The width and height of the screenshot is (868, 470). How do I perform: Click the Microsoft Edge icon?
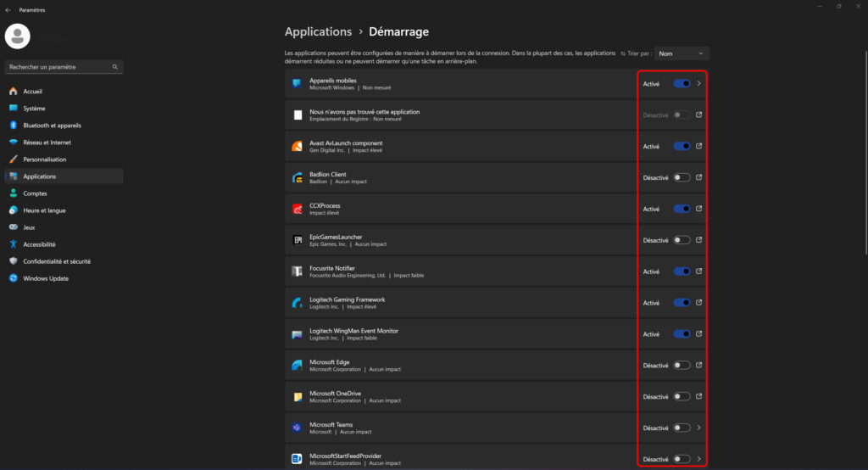298,366
